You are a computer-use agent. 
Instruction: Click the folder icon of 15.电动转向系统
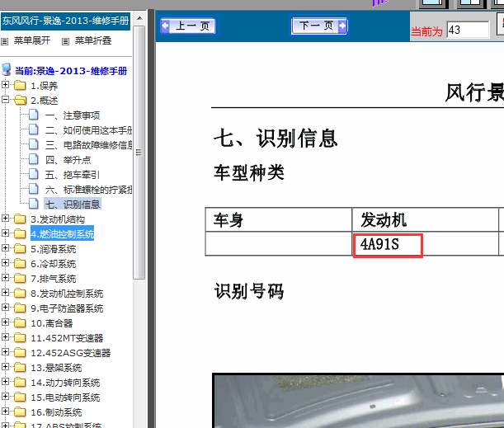pos(20,397)
